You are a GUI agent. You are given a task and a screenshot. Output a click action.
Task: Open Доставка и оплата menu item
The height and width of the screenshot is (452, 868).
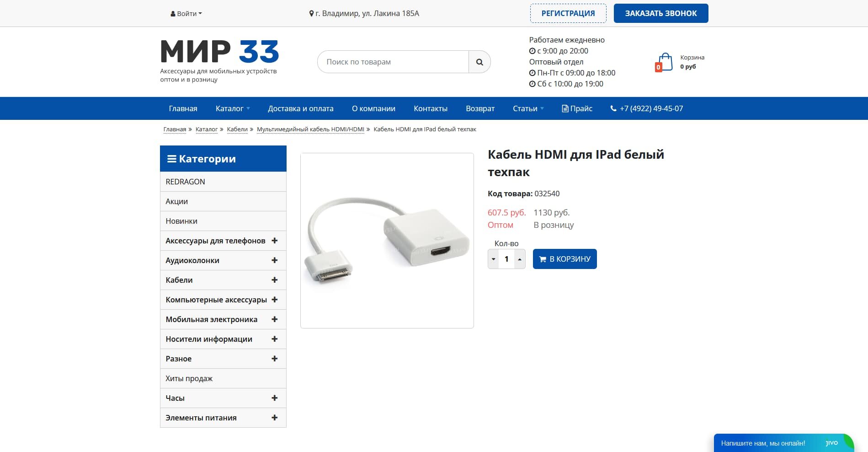pyautogui.click(x=301, y=108)
